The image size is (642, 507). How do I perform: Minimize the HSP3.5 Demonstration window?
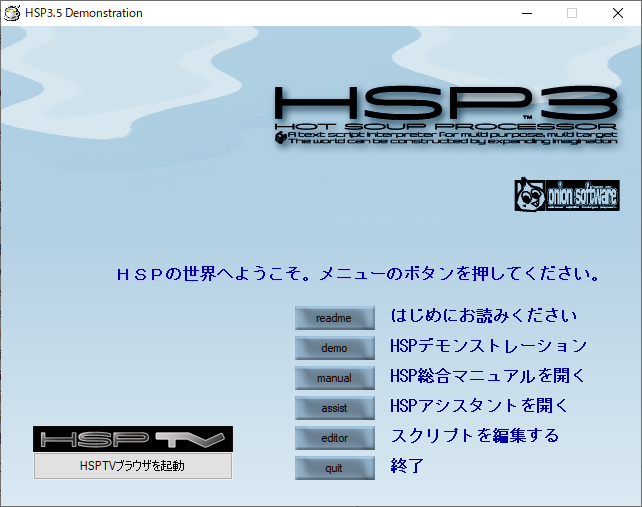tap(527, 13)
